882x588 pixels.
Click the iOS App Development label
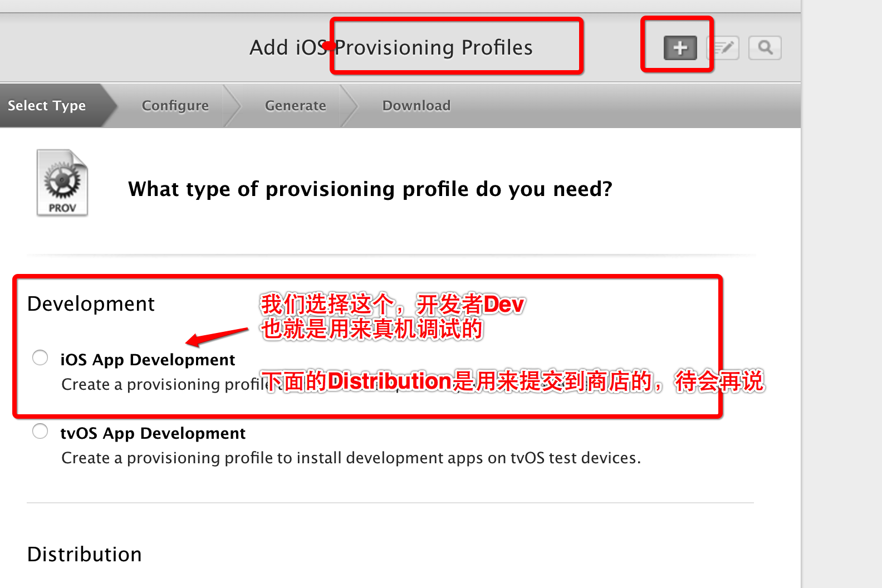pyautogui.click(x=148, y=360)
